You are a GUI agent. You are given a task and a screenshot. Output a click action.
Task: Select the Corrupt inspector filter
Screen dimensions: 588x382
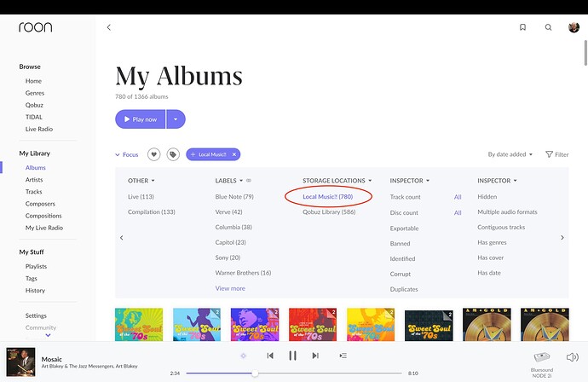coord(401,274)
